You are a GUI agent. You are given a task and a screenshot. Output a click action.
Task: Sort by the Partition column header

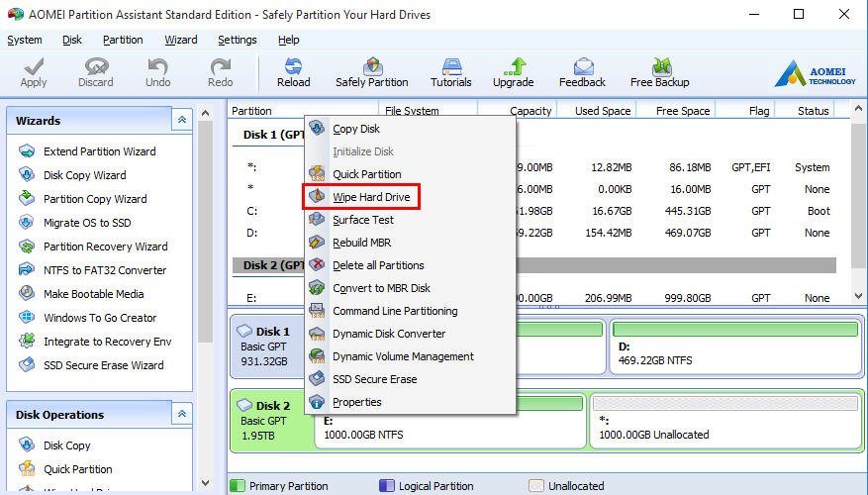click(303, 111)
